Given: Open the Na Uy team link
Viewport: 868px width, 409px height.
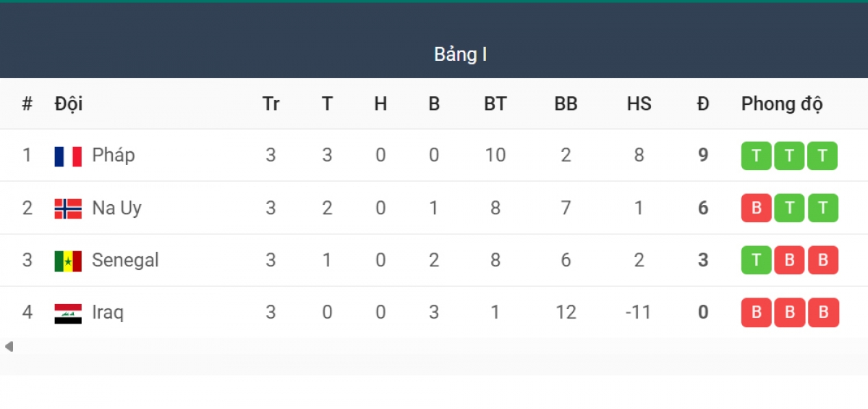Looking at the screenshot, I should coord(117,208).
